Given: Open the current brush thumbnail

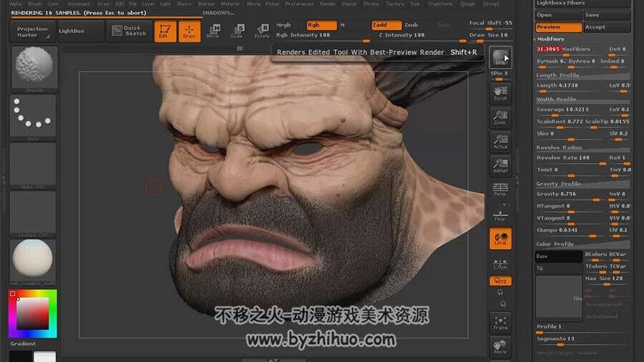Looking at the screenshot, I should (x=34, y=69).
